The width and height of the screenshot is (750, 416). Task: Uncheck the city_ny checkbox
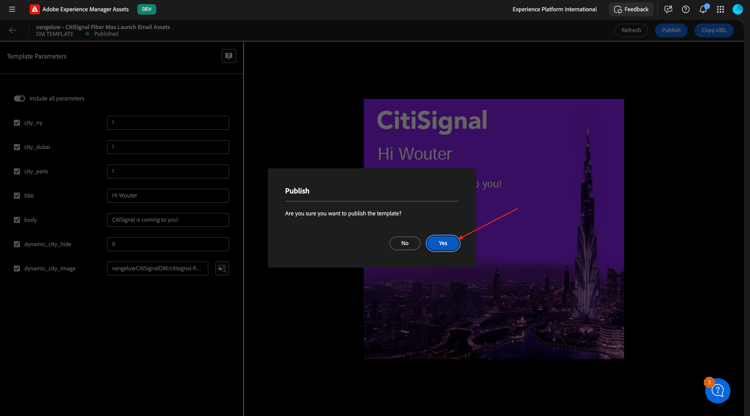[17, 123]
